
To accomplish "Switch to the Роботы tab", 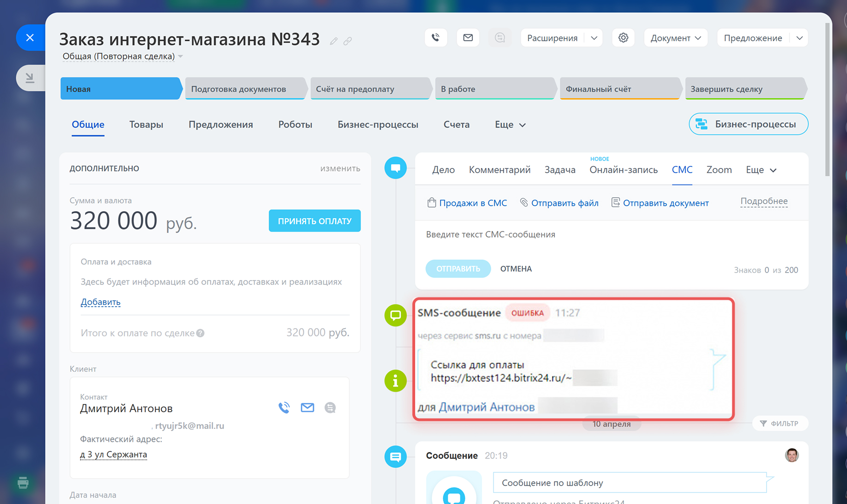I will point(295,124).
